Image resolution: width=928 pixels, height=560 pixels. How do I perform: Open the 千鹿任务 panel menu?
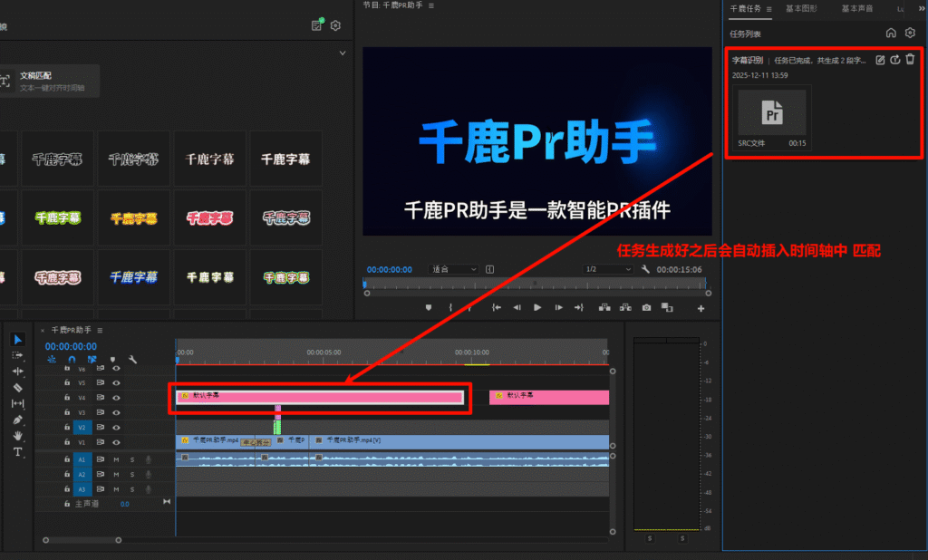click(x=768, y=9)
